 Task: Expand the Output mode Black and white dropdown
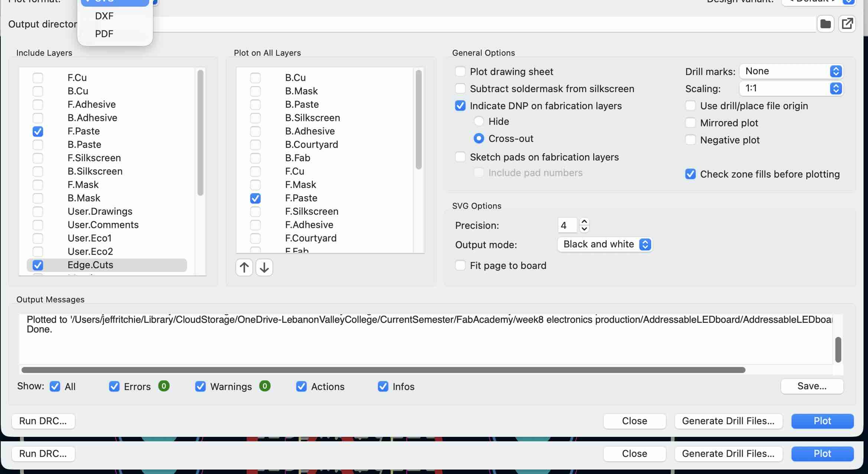[x=605, y=244]
